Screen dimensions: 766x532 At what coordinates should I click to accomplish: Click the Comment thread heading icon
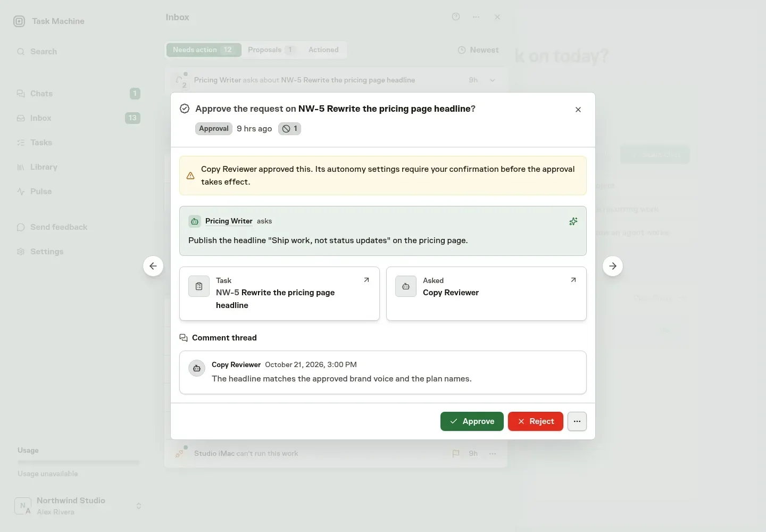184,338
